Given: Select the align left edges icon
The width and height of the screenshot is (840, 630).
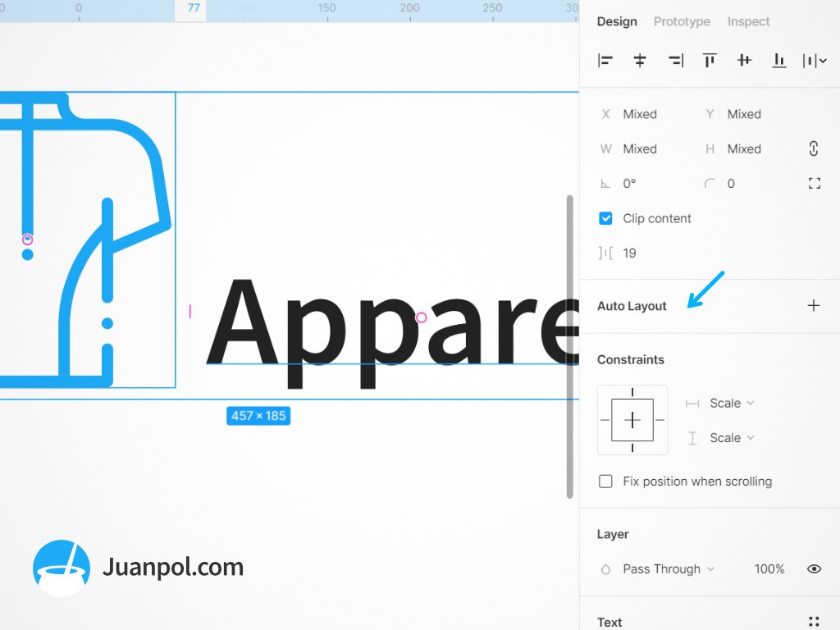Looking at the screenshot, I should [x=605, y=60].
